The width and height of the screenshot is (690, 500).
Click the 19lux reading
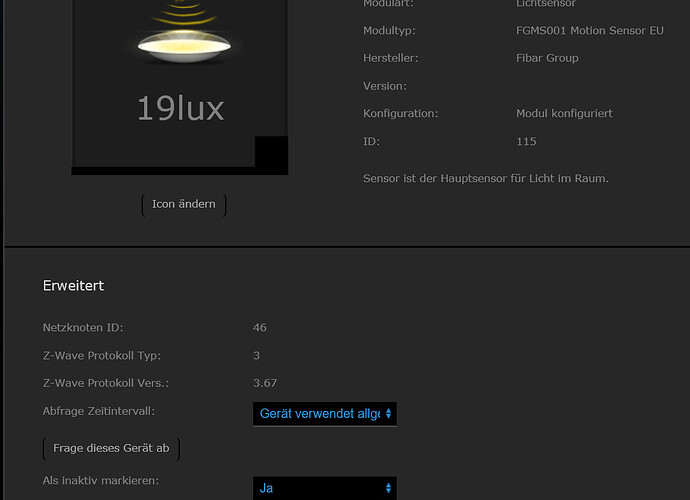pos(180,108)
